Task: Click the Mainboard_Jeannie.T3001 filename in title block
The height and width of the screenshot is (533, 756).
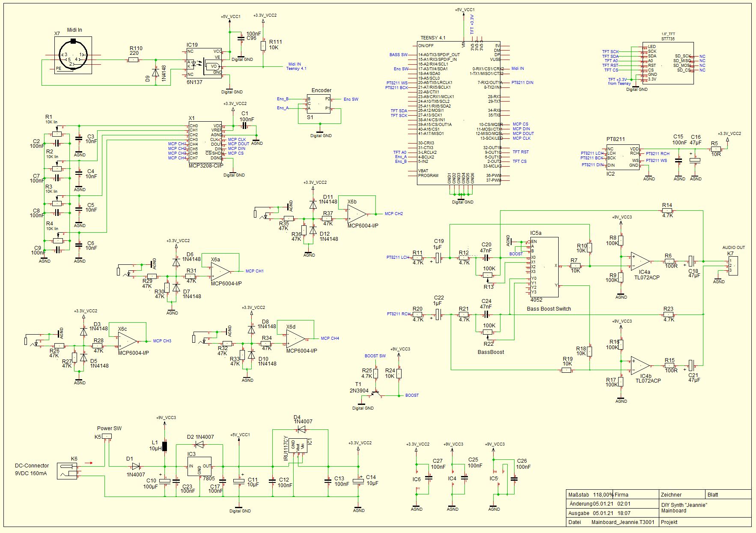Action: pyautogui.click(x=622, y=522)
